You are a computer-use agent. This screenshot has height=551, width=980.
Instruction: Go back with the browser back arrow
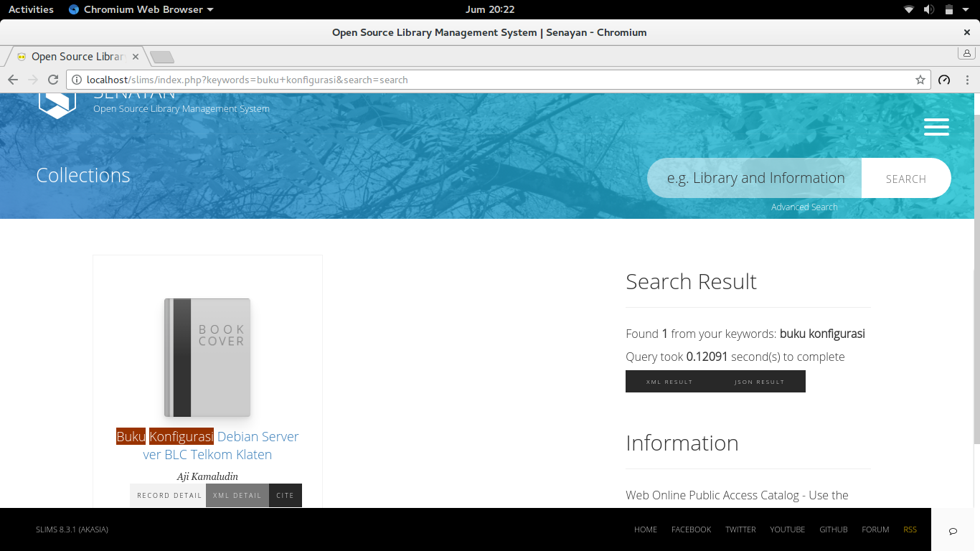(x=13, y=80)
